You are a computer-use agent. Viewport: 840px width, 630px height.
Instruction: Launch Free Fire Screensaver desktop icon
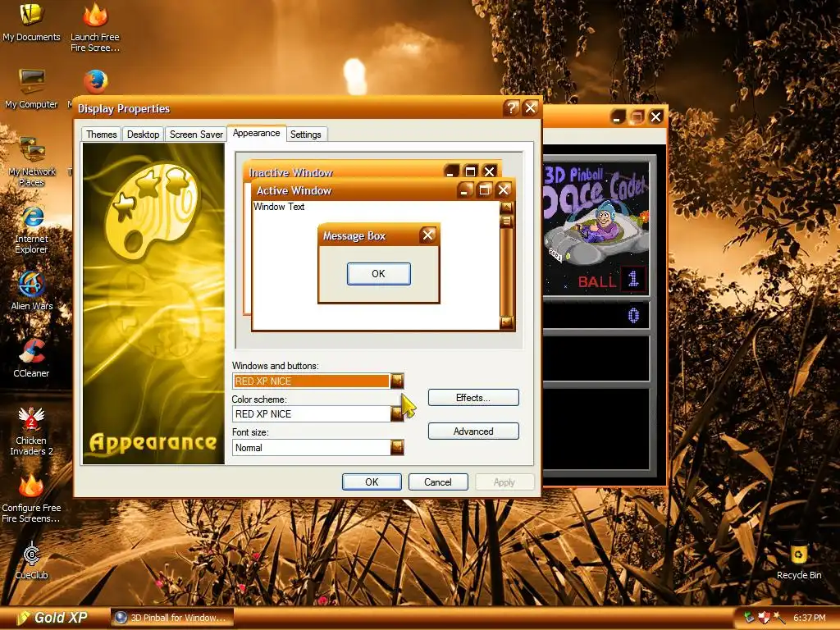[95, 27]
